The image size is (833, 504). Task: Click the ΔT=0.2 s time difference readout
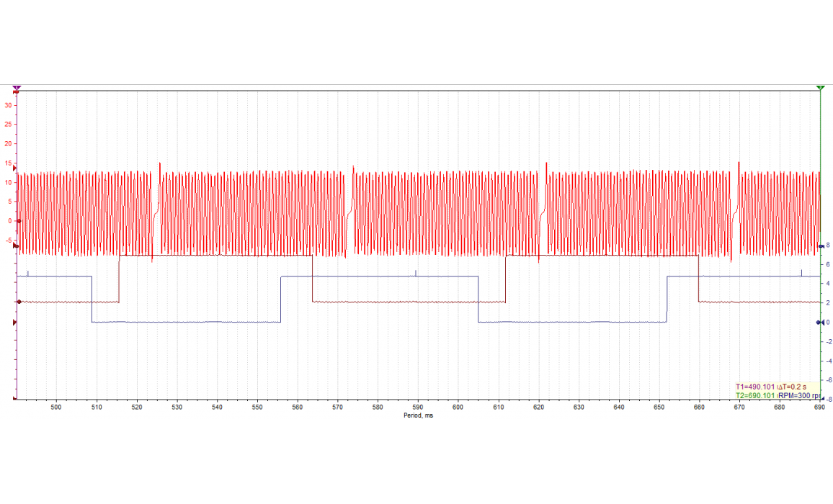pos(794,387)
